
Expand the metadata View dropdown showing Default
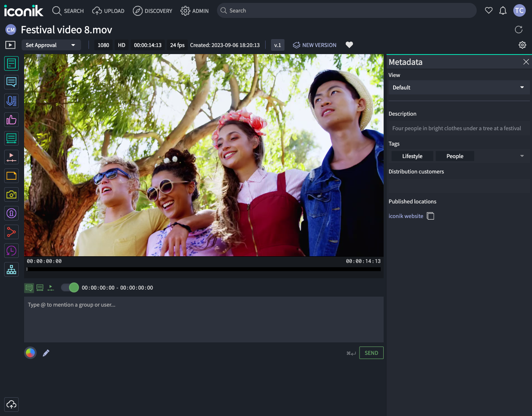[459, 87]
